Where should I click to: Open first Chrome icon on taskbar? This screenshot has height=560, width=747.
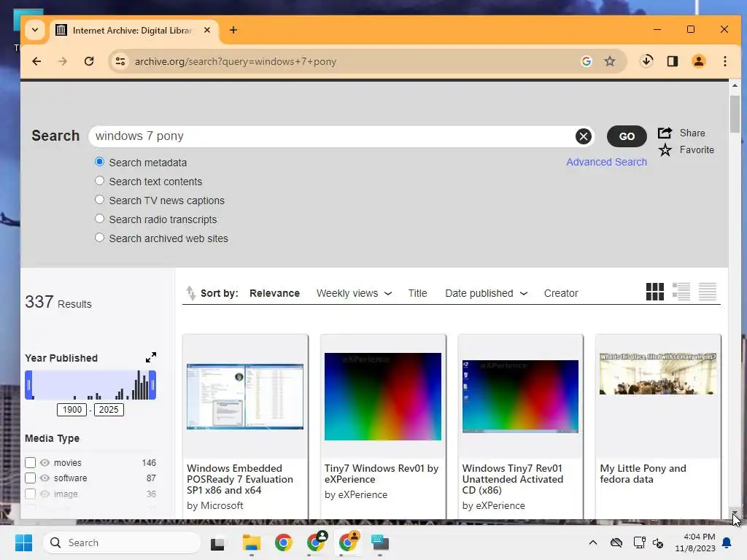[284, 542]
